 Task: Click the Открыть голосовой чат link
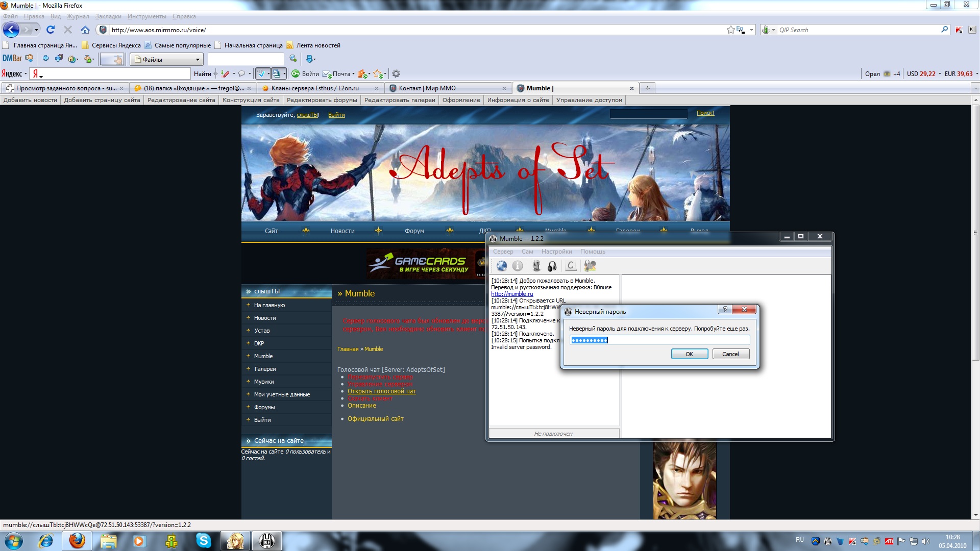(x=381, y=391)
